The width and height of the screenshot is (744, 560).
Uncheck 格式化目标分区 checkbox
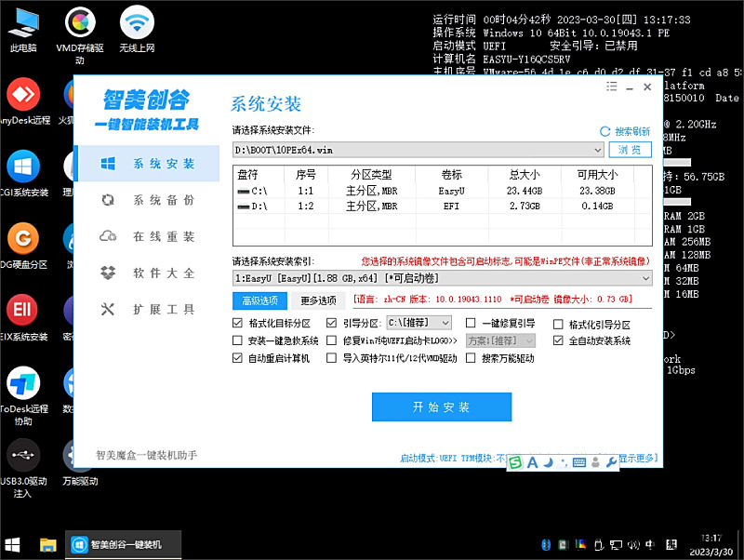(x=238, y=323)
